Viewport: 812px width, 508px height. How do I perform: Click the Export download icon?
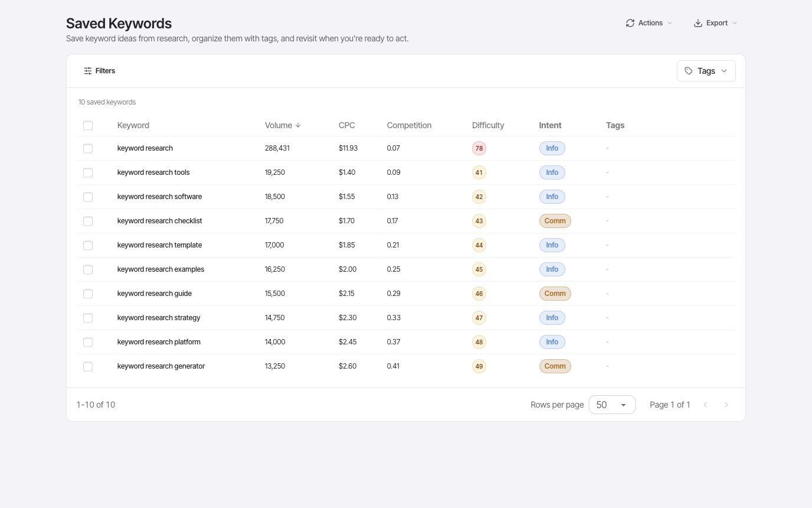(x=698, y=23)
